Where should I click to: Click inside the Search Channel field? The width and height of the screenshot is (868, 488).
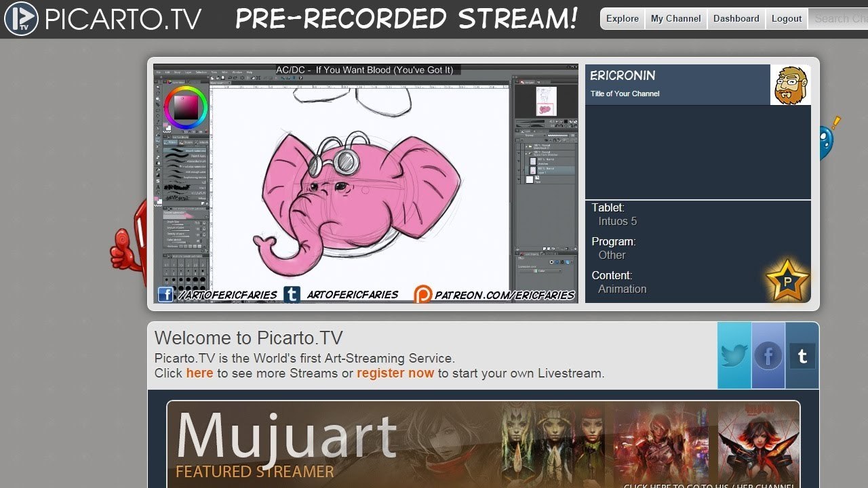[x=838, y=19]
